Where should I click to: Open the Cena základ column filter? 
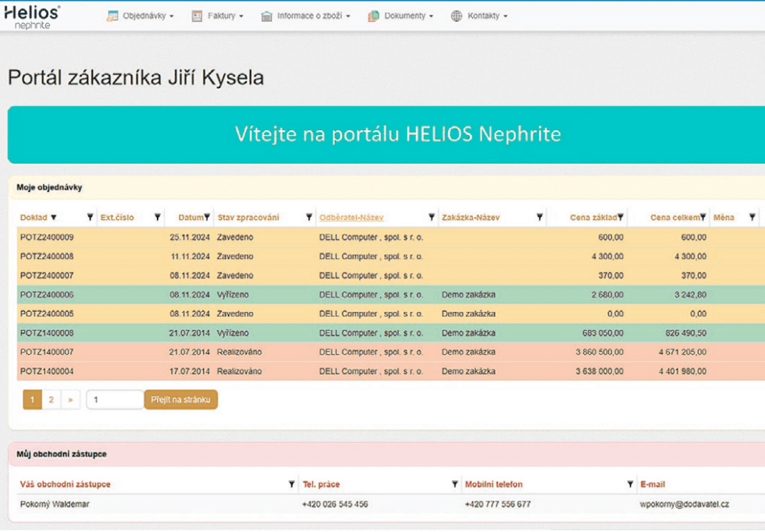coord(621,217)
